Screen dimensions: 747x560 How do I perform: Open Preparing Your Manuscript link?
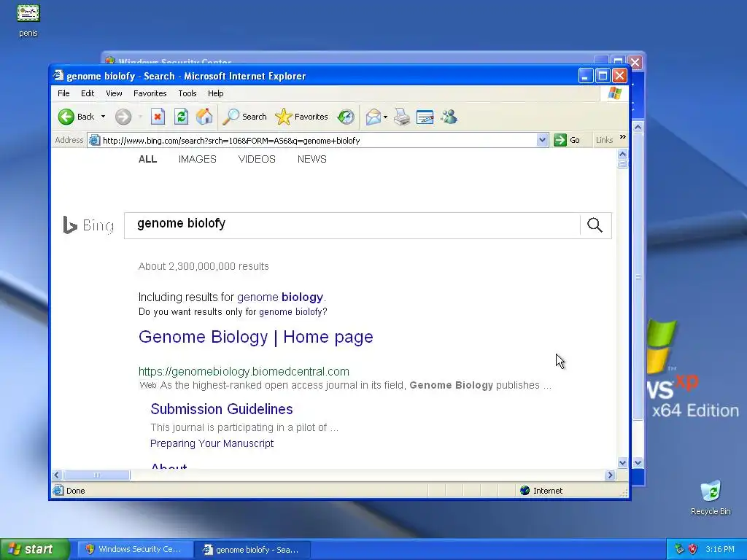pos(212,443)
